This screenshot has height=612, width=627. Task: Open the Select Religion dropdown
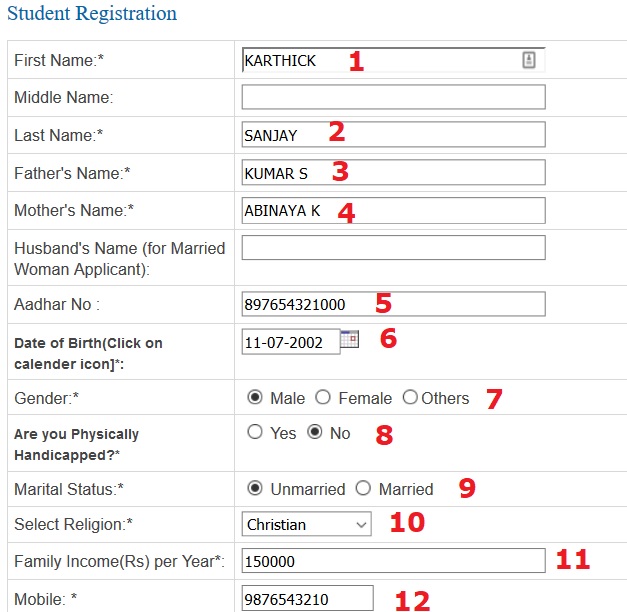(306, 524)
